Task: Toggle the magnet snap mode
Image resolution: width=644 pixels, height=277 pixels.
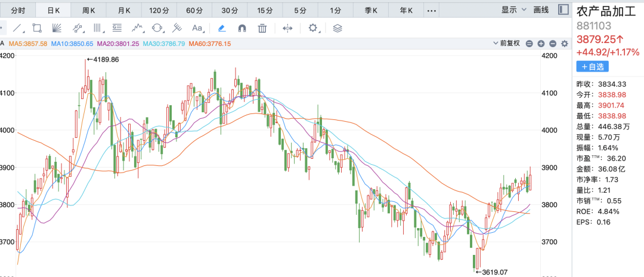Action: (x=242, y=27)
